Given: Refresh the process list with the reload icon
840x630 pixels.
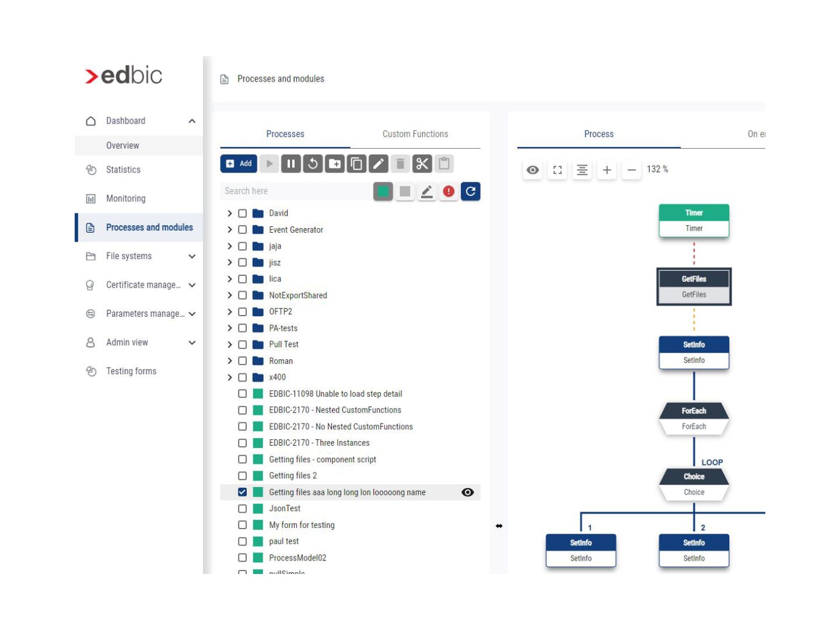Looking at the screenshot, I should [x=470, y=191].
